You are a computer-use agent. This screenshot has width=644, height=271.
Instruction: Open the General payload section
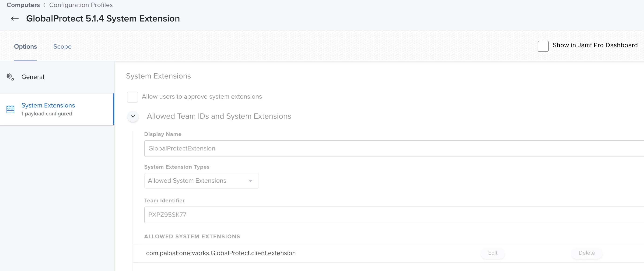[57, 77]
